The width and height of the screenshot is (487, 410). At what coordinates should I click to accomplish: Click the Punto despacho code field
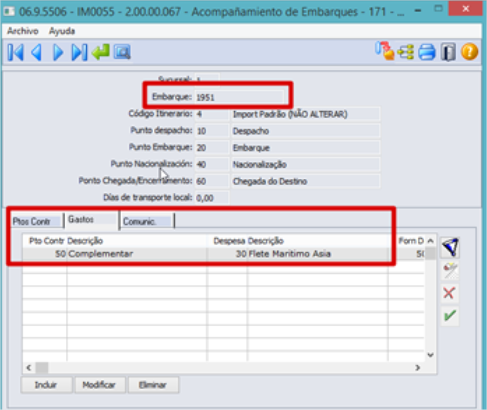tap(212, 131)
